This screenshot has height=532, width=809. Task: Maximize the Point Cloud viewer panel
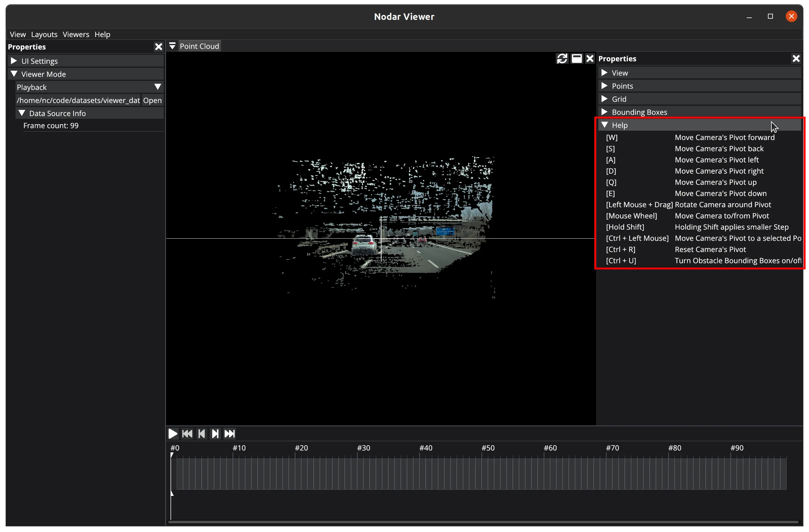click(x=577, y=58)
